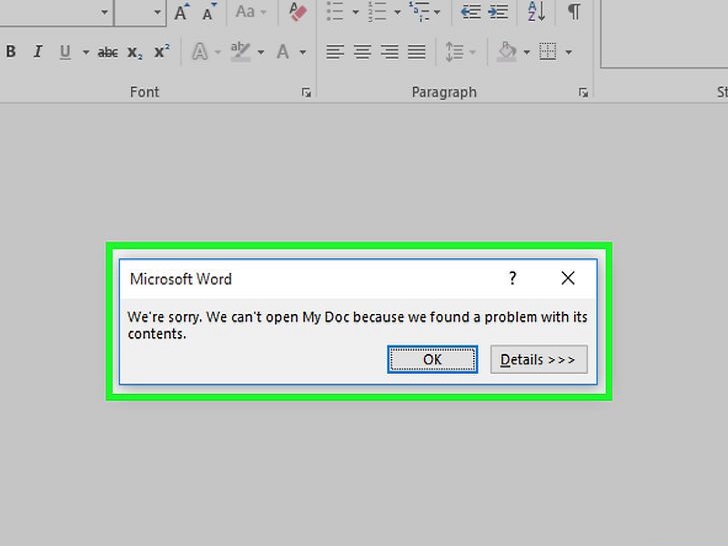The image size is (728, 546).
Task: Click the dialog's question mark help button
Action: pyautogui.click(x=513, y=279)
